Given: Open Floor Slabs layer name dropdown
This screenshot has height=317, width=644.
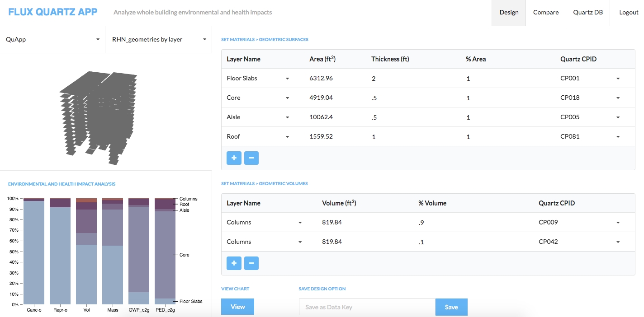Looking at the screenshot, I should tap(258, 78).
